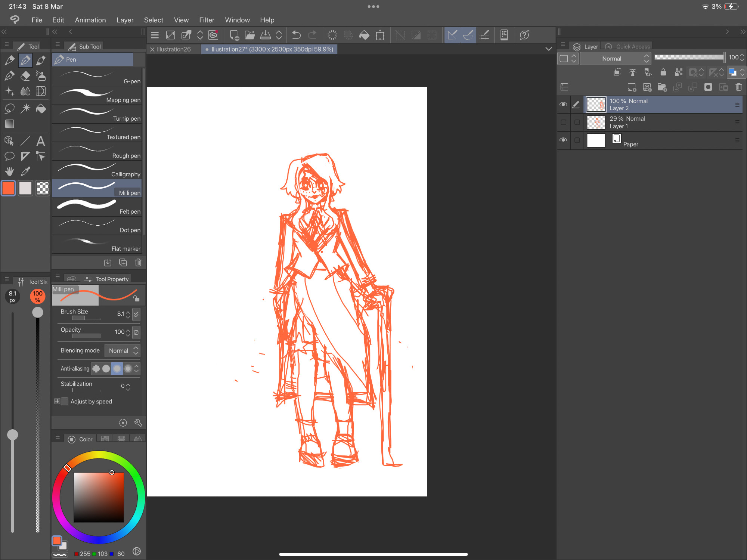This screenshot has width=747, height=560.
Task: Enable the Adjust by speed checkbox
Action: pyautogui.click(x=65, y=401)
